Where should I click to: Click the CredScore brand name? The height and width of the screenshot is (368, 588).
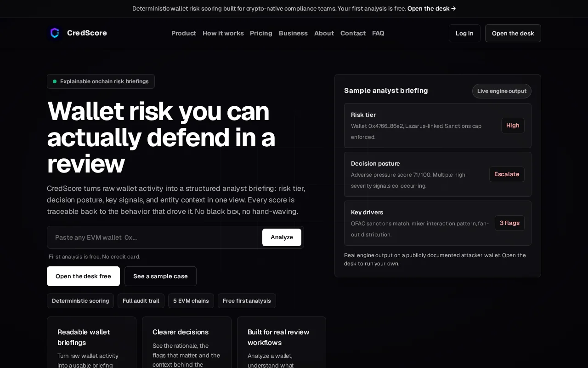coord(87,33)
